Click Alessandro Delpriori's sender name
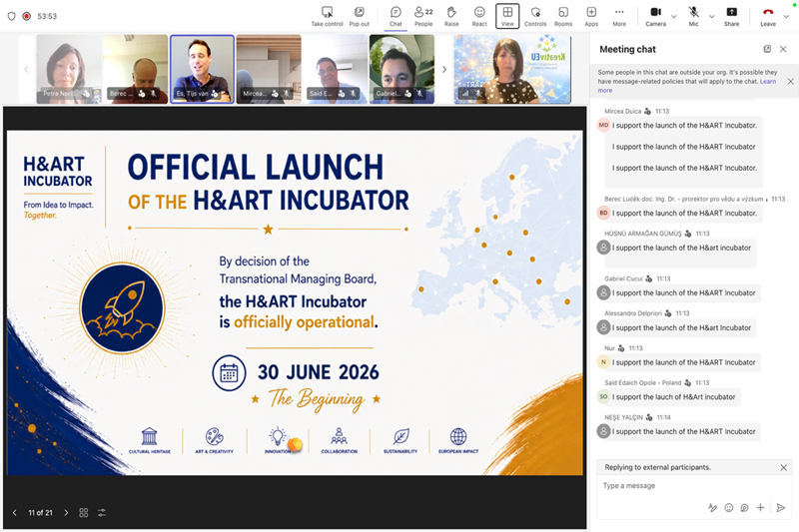 coord(633,313)
